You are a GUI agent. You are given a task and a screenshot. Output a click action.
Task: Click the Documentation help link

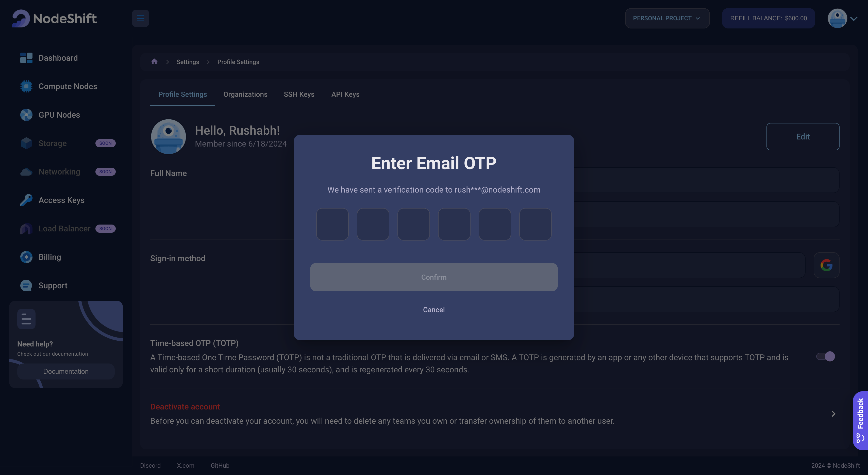pos(65,371)
